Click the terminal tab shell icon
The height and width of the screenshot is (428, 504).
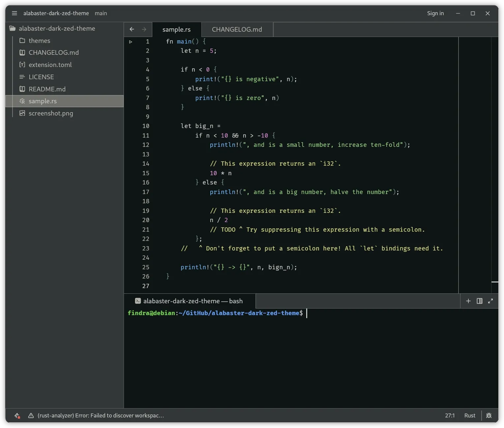coord(138,301)
